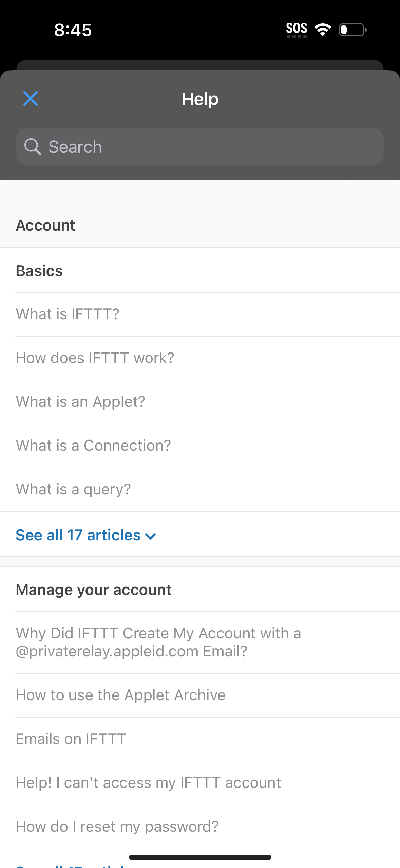Tap the Search input field
The height and width of the screenshot is (868, 400).
tap(199, 147)
